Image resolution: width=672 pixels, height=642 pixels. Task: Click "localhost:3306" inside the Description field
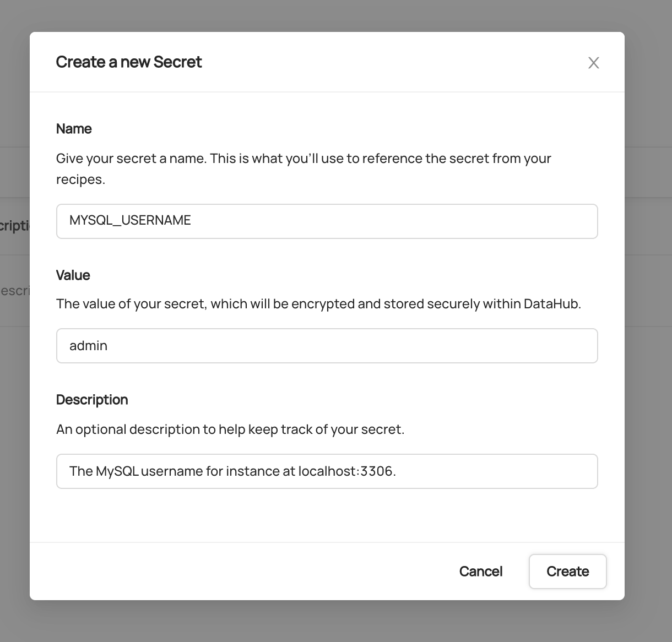pos(345,471)
